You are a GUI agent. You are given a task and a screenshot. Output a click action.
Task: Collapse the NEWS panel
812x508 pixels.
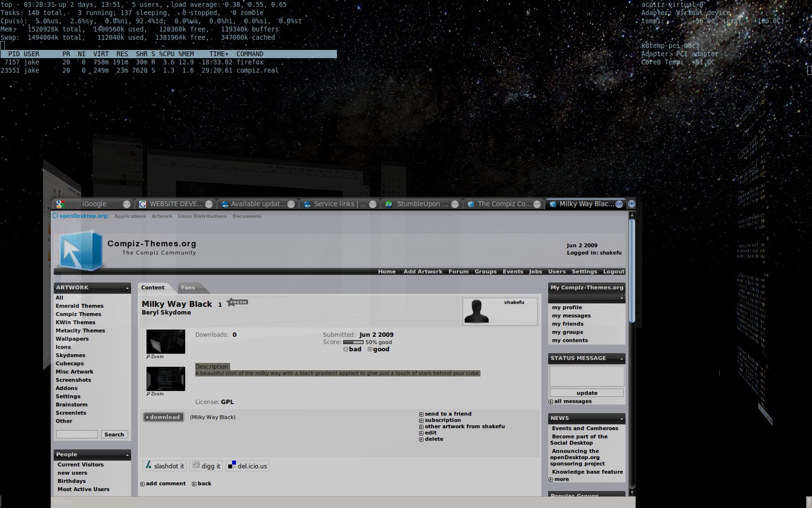click(x=622, y=418)
